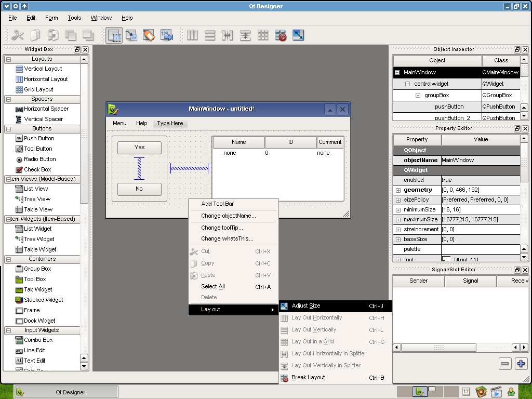
Task: Add a signal/slot connection with plus button
Action: (x=521, y=364)
